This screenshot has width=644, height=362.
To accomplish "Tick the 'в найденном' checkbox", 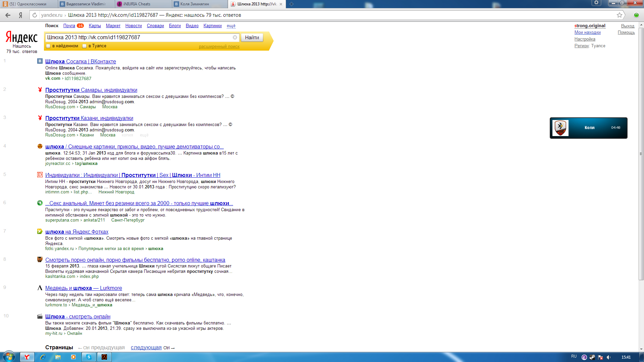I will tap(48, 46).
